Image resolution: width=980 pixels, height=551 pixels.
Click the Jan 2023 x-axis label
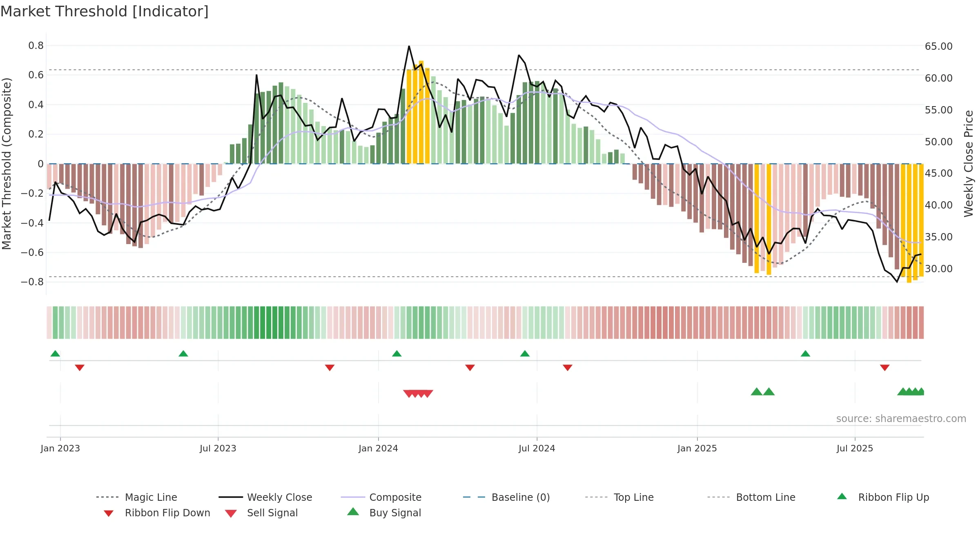coord(60,448)
